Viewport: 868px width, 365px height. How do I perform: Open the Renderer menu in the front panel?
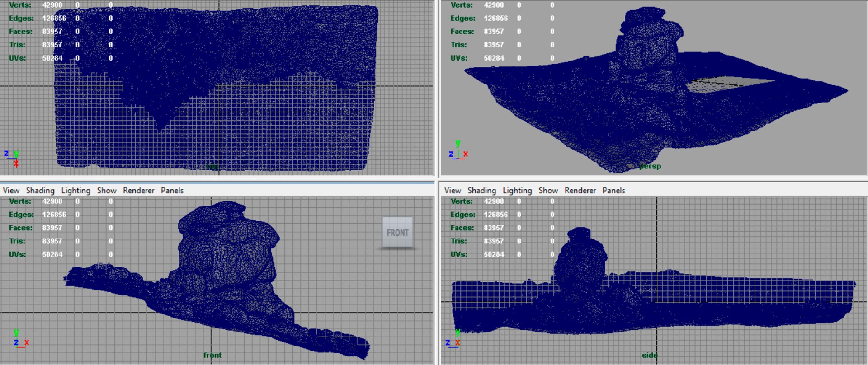click(x=139, y=191)
